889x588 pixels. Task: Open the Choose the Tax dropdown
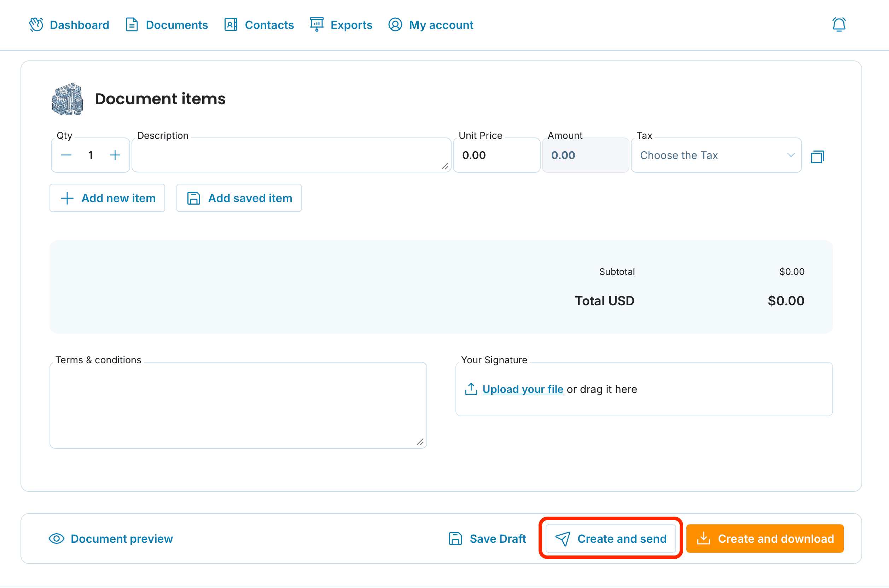[x=716, y=155]
